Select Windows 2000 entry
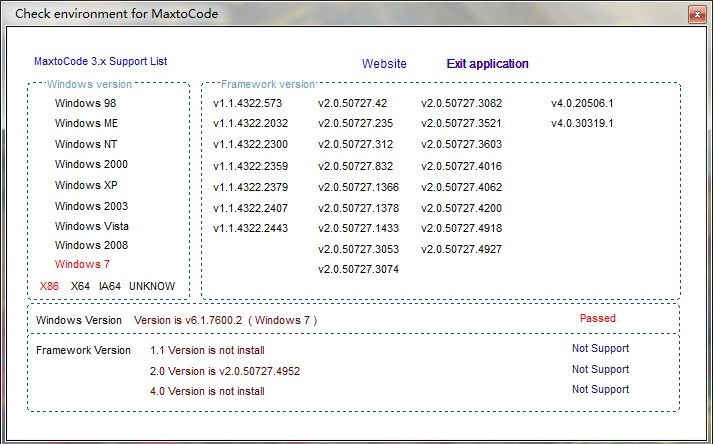 click(92, 164)
